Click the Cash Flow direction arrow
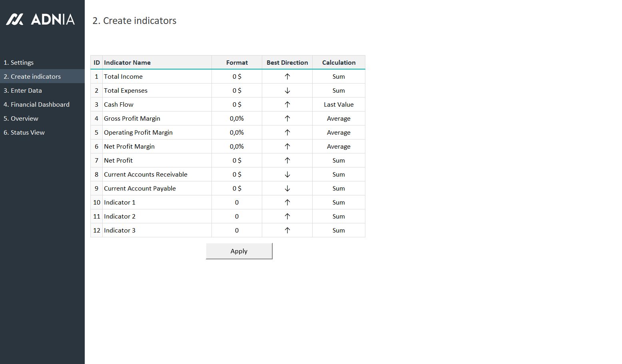The height and width of the screenshot is (364, 622). pyautogui.click(x=287, y=105)
